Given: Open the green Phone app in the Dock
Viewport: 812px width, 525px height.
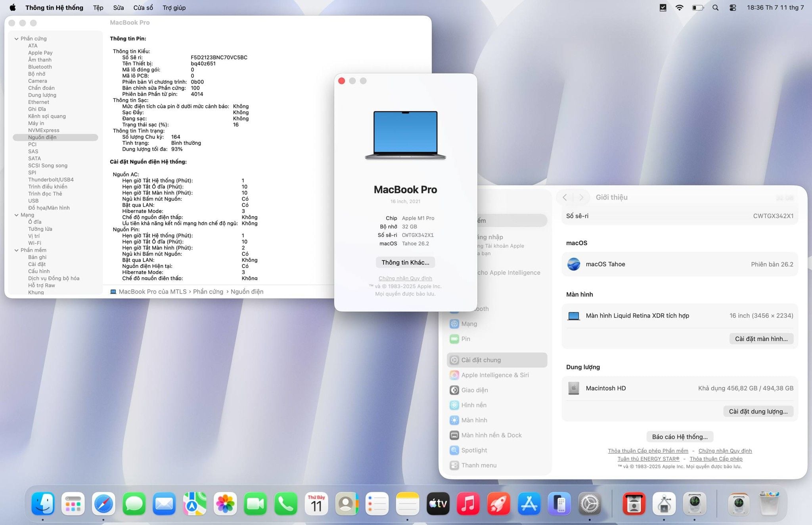Looking at the screenshot, I should point(286,504).
